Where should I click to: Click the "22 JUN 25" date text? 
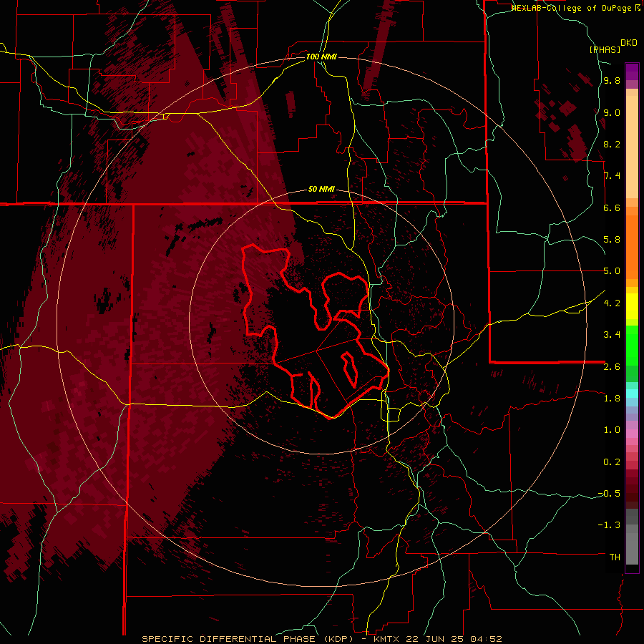pos(435,639)
